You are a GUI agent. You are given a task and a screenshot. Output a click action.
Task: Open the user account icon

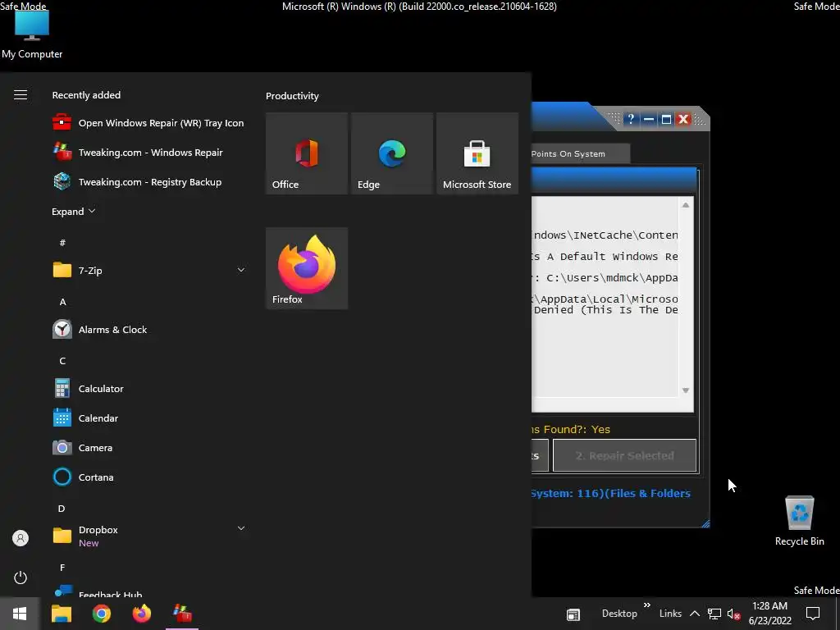pos(21,538)
